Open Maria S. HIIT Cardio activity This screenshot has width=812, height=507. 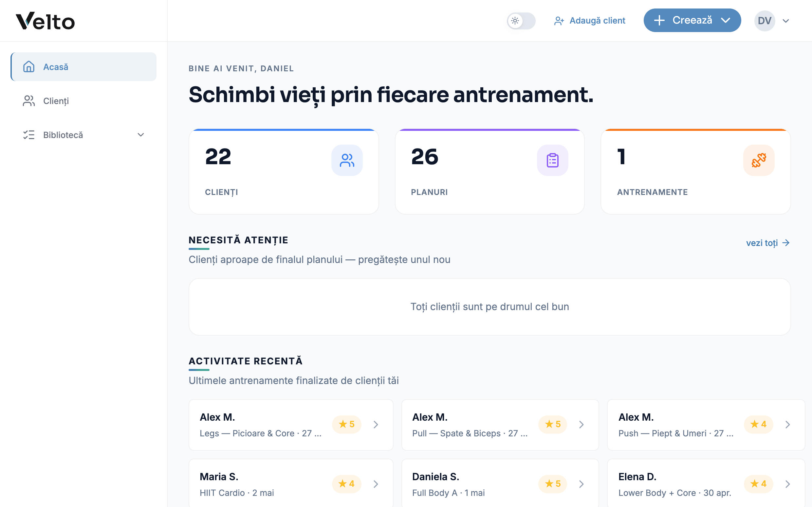pos(291,484)
